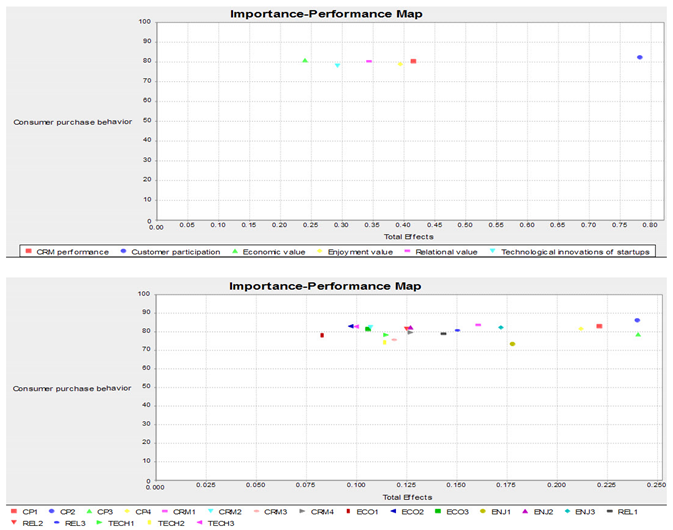This screenshot has height=530, width=673.
Task: Select the teal diamond ENJ3 data point
Action: (x=500, y=327)
